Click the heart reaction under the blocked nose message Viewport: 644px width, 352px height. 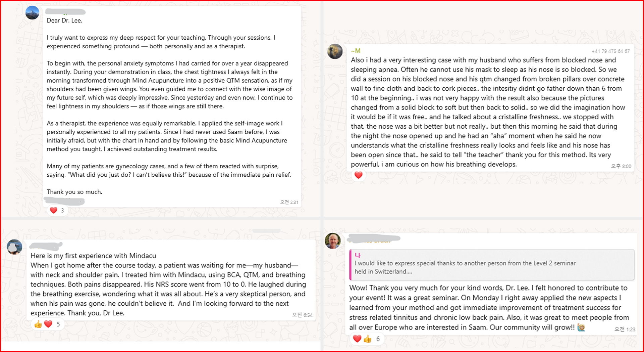click(x=359, y=175)
